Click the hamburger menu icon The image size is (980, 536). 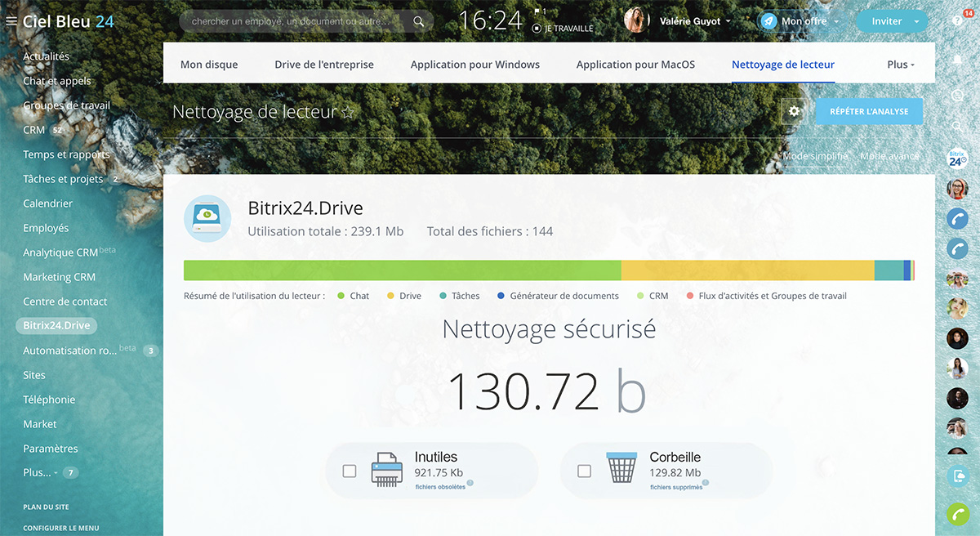(x=11, y=21)
